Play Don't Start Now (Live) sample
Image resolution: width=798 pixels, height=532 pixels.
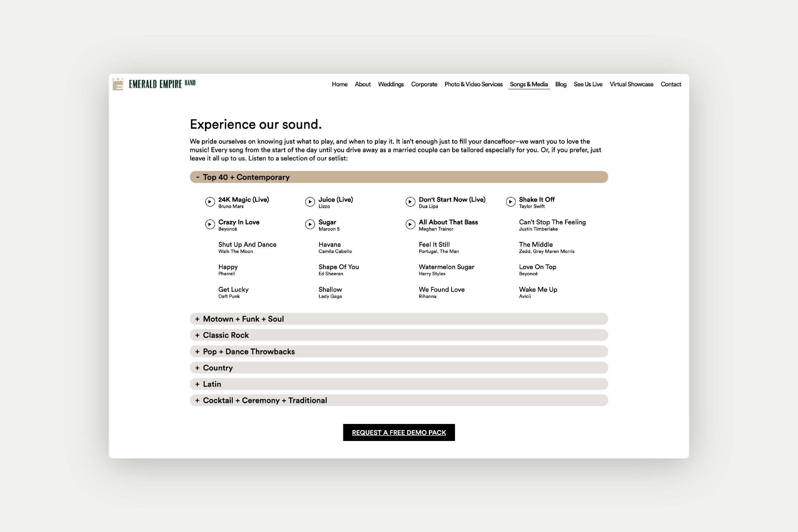pyautogui.click(x=410, y=202)
